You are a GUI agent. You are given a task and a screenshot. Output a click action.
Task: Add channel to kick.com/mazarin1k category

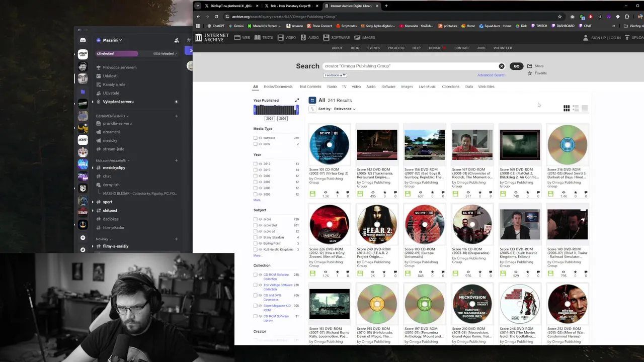click(176, 160)
